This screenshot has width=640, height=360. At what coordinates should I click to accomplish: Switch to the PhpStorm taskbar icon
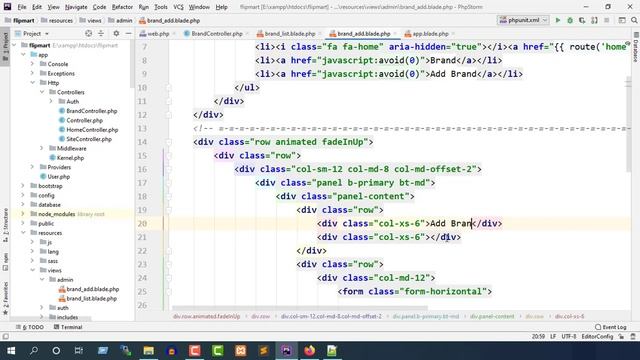pos(287,351)
